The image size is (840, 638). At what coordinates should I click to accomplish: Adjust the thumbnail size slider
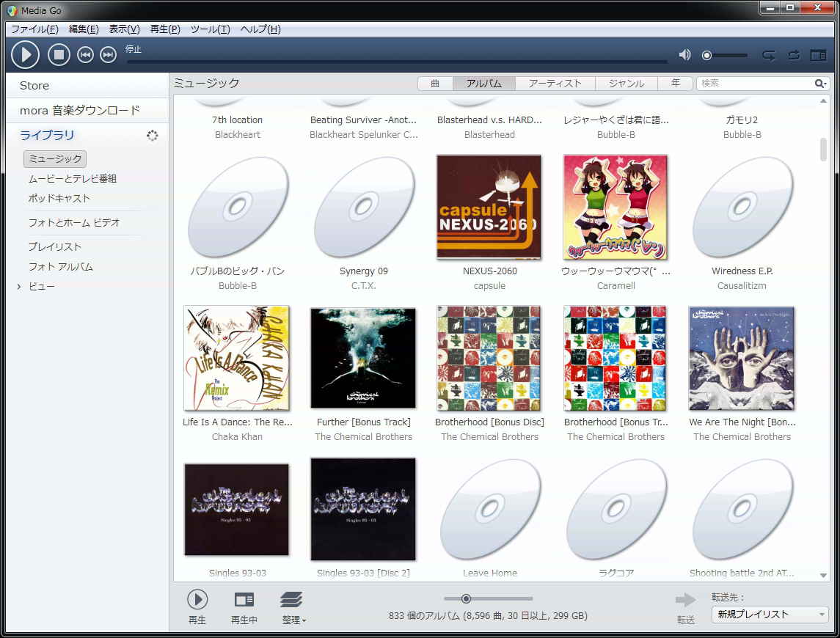tap(466, 598)
